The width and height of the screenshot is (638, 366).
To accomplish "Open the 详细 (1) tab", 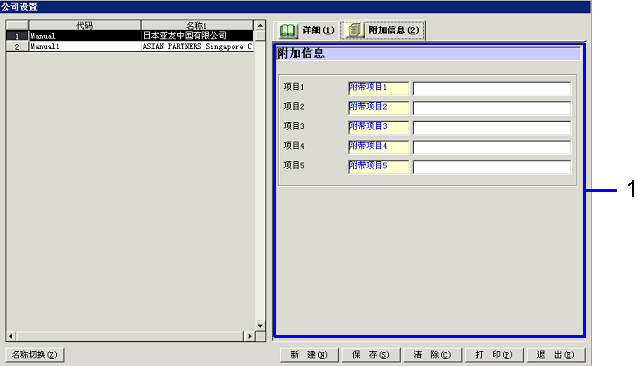I will 307,30.
